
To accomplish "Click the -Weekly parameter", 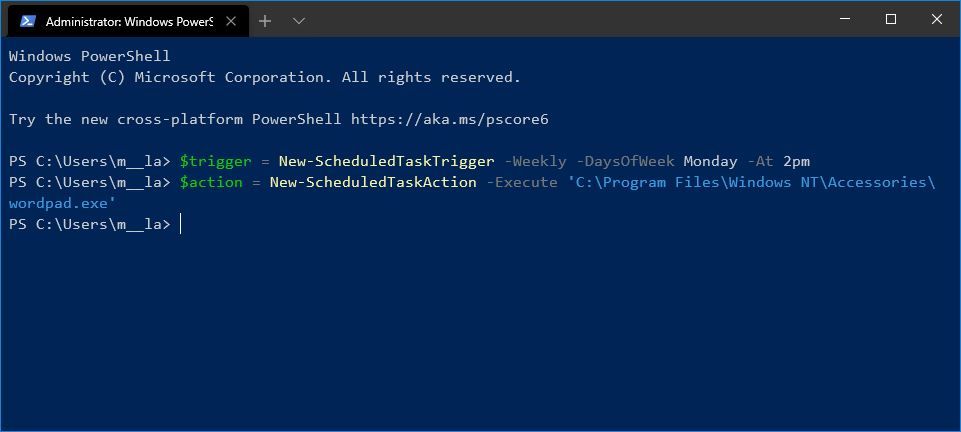I will click(x=535, y=161).
